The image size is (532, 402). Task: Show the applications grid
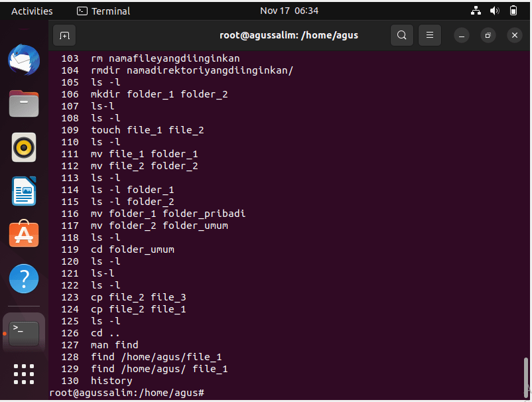pyautogui.click(x=24, y=374)
